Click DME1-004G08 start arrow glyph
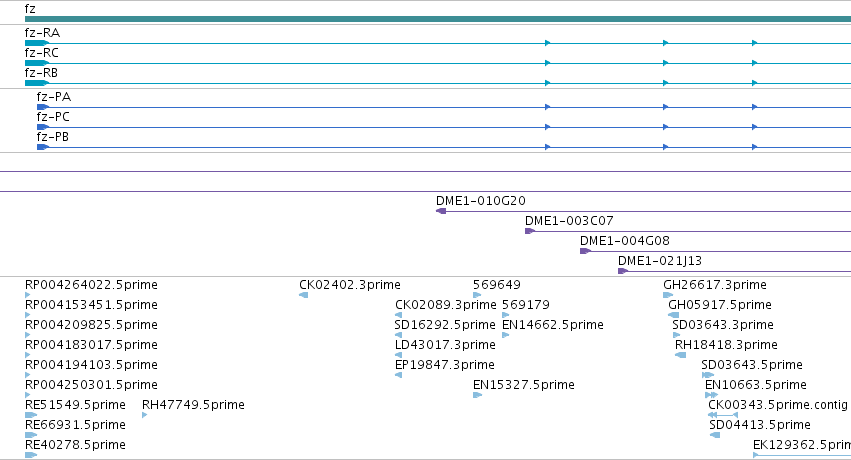 click(x=586, y=251)
